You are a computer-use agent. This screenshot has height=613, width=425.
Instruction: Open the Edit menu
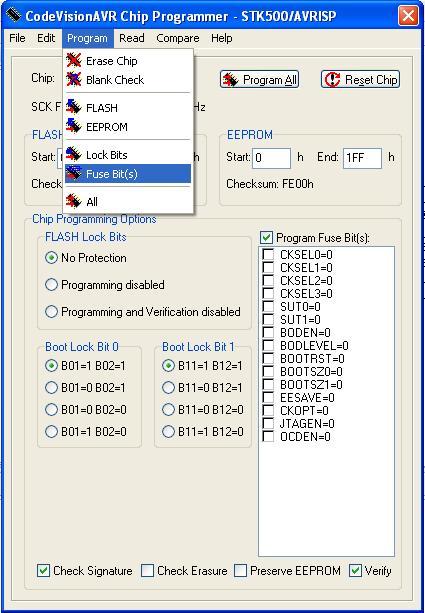point(46,38)
